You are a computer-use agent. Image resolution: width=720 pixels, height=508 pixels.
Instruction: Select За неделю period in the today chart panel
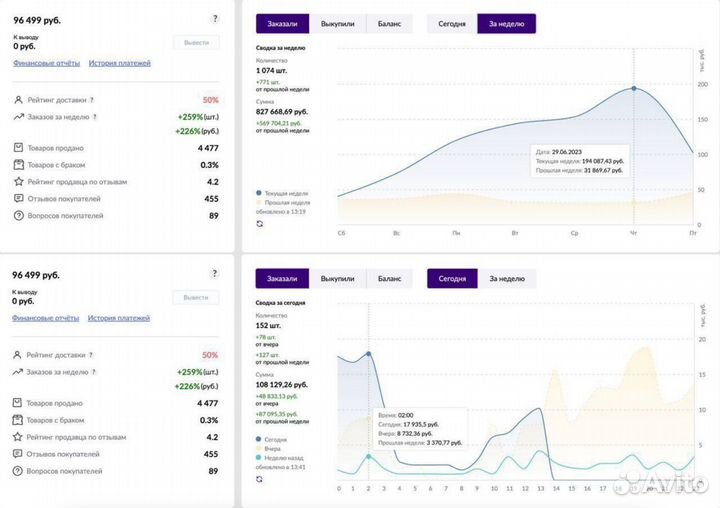506,279
